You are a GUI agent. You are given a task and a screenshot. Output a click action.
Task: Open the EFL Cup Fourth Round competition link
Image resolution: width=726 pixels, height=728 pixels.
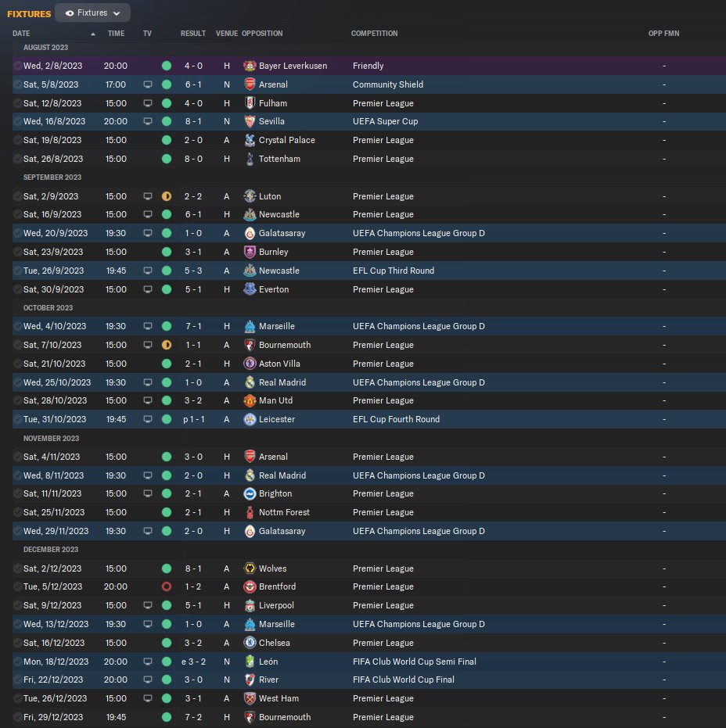point(396,419)
